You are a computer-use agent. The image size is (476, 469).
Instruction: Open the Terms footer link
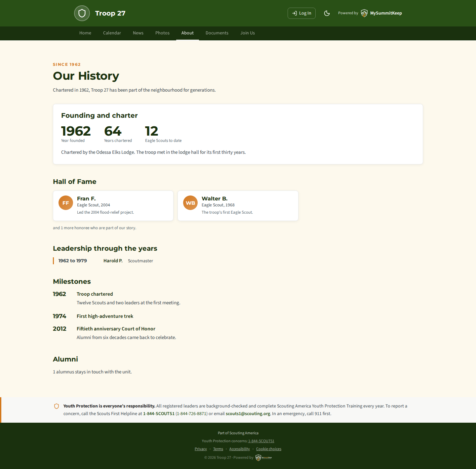[x=218, y=449]
